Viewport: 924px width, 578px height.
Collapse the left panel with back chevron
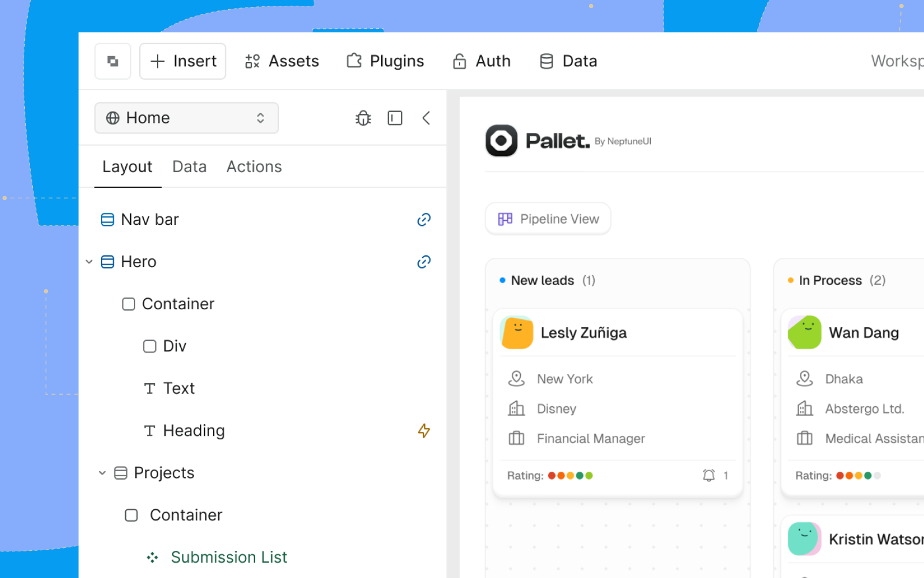426,118
